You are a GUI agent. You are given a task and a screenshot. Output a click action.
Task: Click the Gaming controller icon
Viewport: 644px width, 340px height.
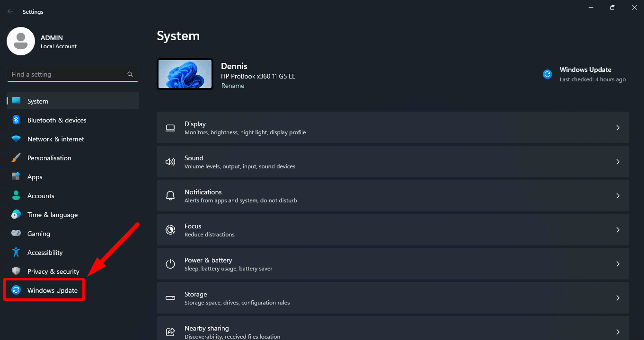click(16, 234)
